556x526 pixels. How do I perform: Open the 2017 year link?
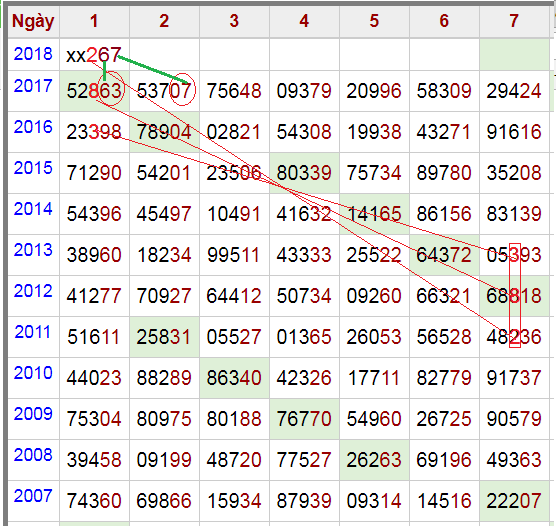click(33, 86)
